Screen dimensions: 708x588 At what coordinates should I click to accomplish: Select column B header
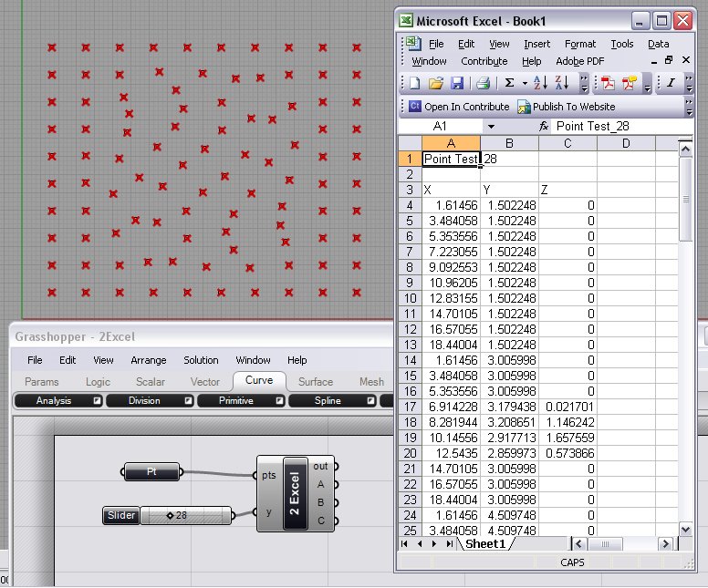pyautogui.click(x=509, y=143)
